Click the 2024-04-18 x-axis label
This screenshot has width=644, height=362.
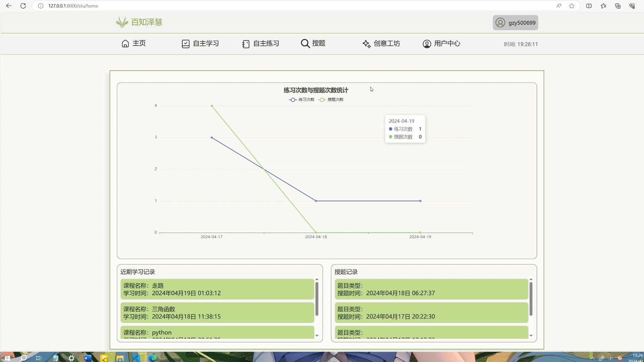point(316,237)
